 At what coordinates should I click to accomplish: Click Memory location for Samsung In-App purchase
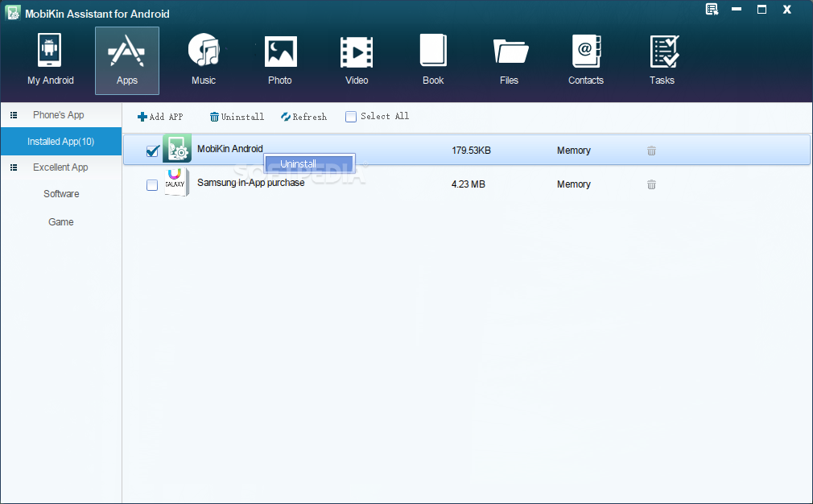tap(574, 184)
